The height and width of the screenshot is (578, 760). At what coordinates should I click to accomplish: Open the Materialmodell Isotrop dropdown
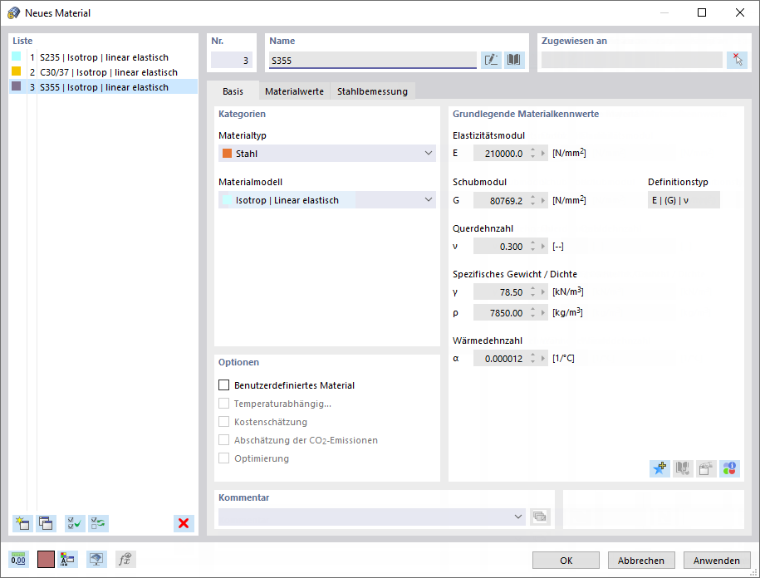pyautogui.click(x=327, y=200)
